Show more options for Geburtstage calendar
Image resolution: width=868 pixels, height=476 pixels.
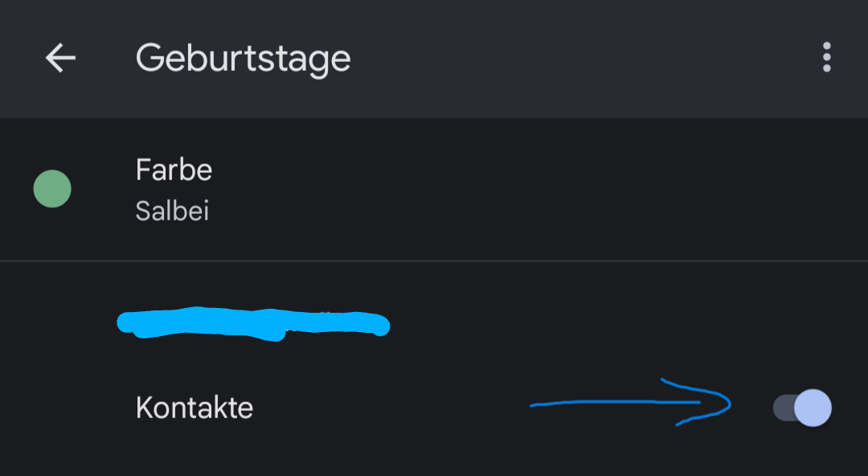click(x=826, y=58)
